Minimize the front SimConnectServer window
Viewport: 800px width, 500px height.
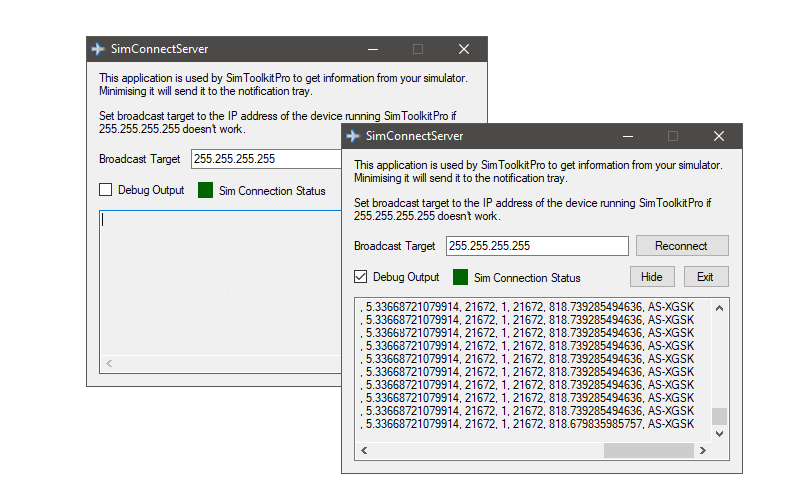pos(628,136)
